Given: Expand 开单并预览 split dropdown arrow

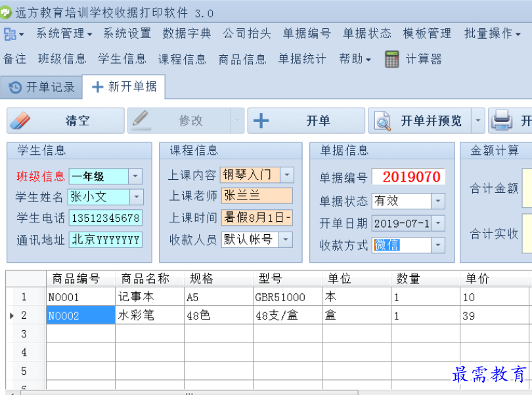Looking at the screenshot, I should (x=478, y=121).
